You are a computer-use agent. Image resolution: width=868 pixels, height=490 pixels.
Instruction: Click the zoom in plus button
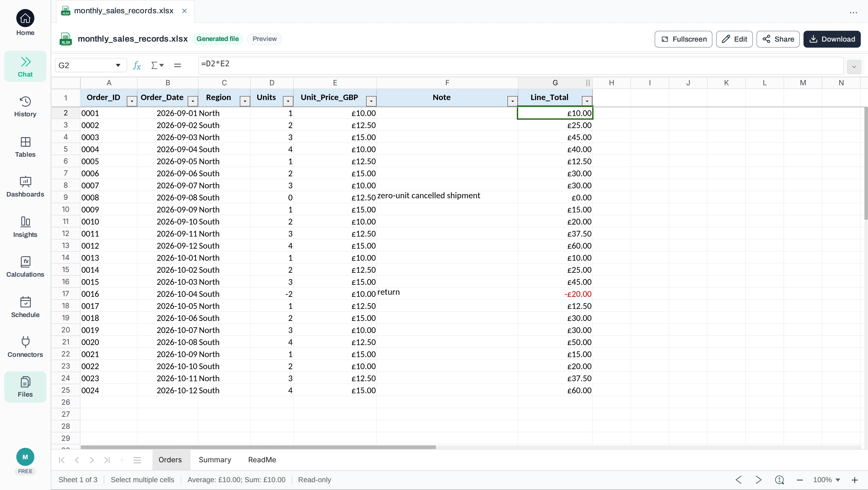point(855,480)
